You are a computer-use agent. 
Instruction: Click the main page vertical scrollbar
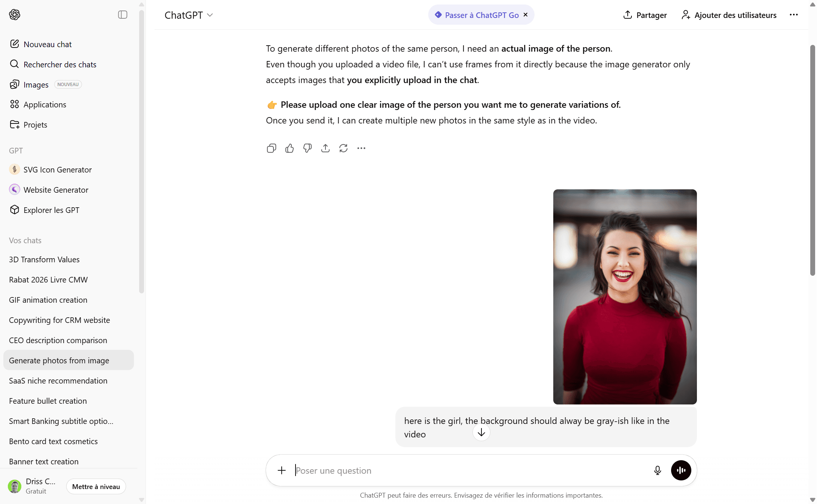tap(813, 161)
